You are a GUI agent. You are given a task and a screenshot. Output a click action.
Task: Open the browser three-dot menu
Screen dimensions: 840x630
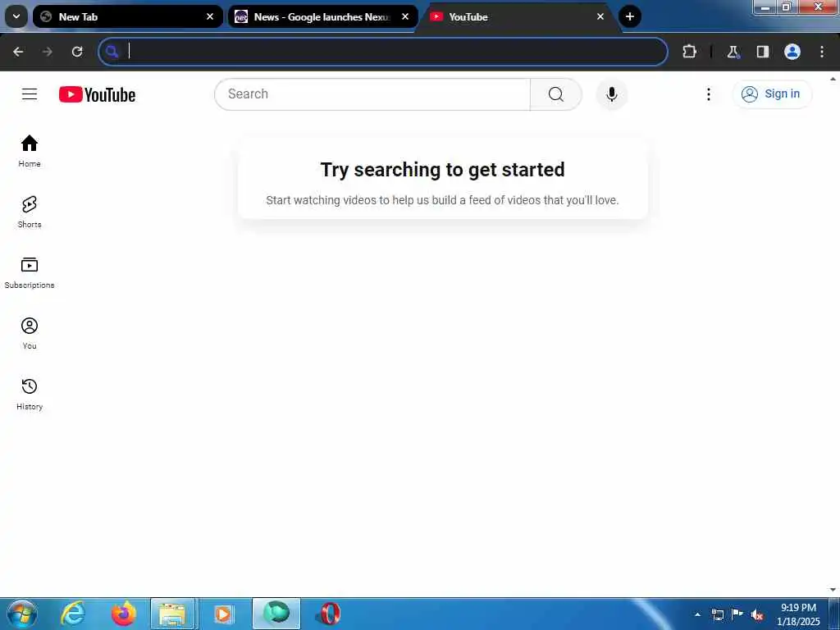coord(822,52)
